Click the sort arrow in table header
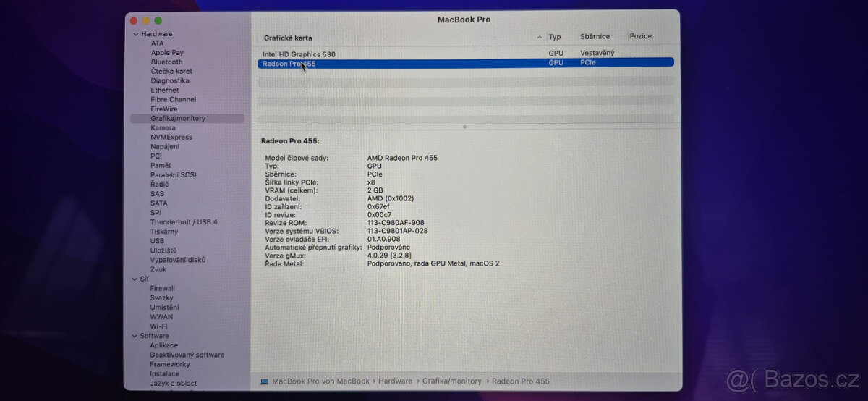This screenshot has height=401, width=868. pyautogui.click(x=540, y=37)
